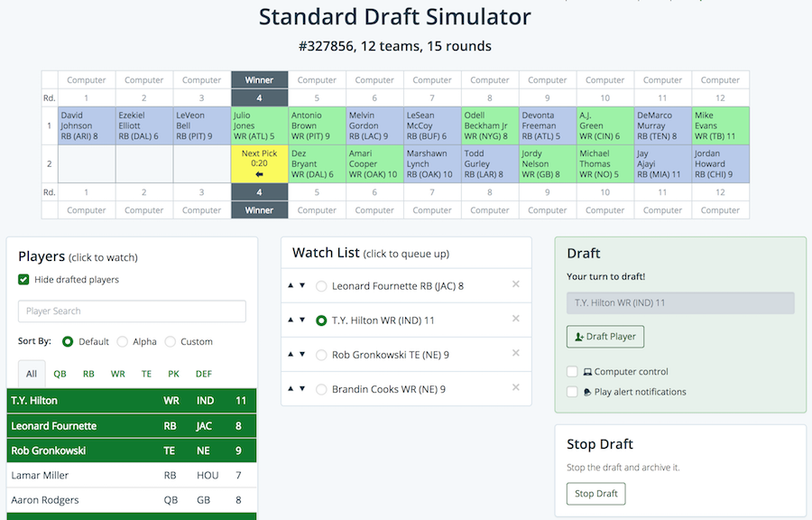Move Brandin Cooks up in watch list
The image size is (812, 520).
pos(291,388)
